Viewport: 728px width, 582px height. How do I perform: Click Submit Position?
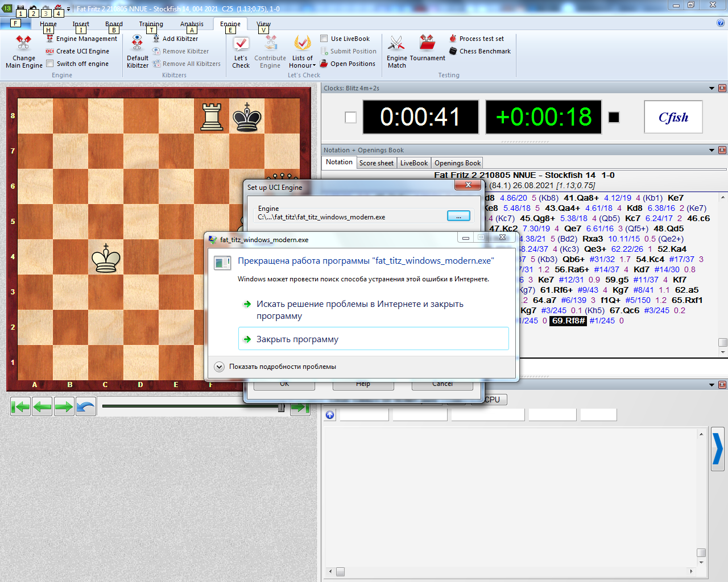pyautogui.click(x=348, y=51)
